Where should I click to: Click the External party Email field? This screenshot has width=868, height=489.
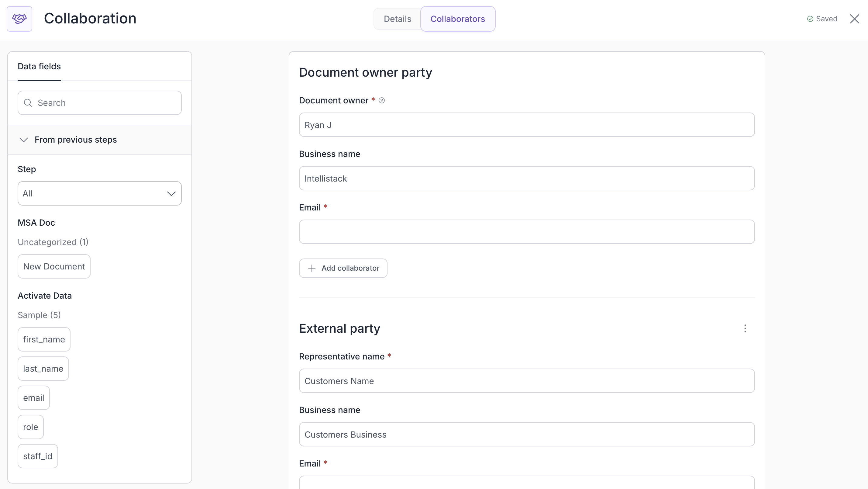[x=527, y=483]
